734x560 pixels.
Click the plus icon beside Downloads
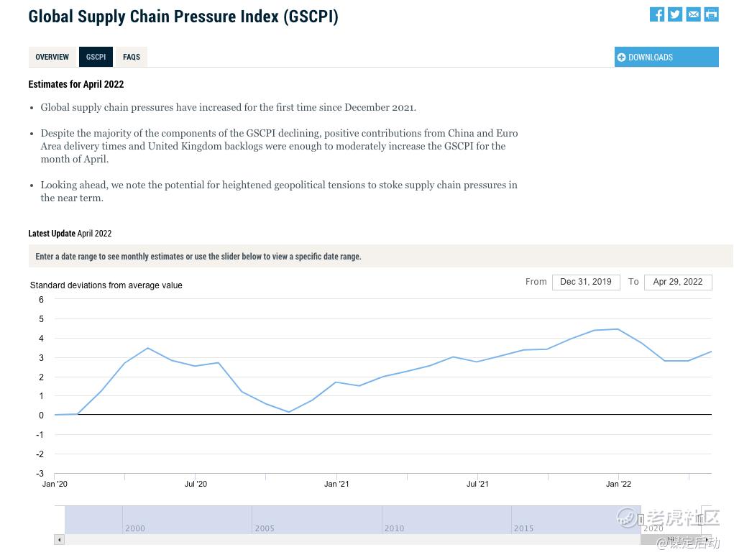(622, 58)
